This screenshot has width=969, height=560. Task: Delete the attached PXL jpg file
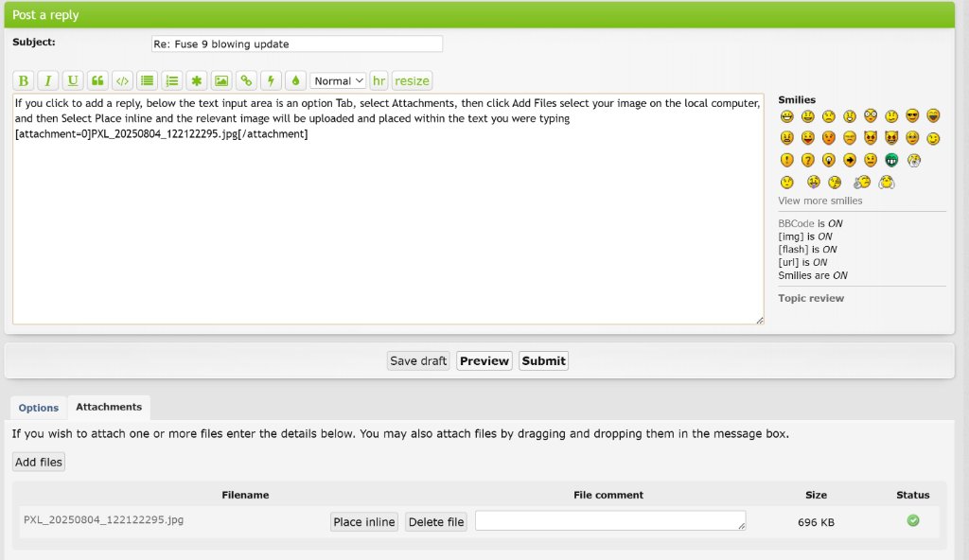(x=436, y=522)
